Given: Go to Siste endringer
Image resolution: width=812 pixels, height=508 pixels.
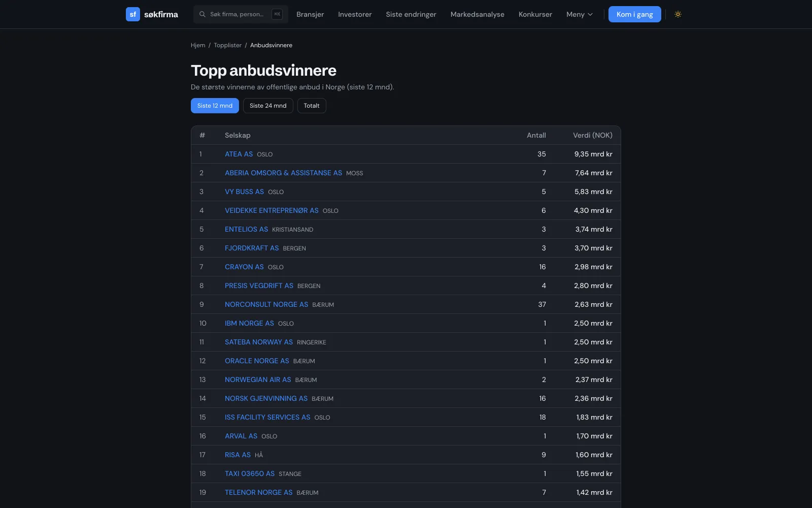Looking at the screenshot, I should tap(411, 14).
